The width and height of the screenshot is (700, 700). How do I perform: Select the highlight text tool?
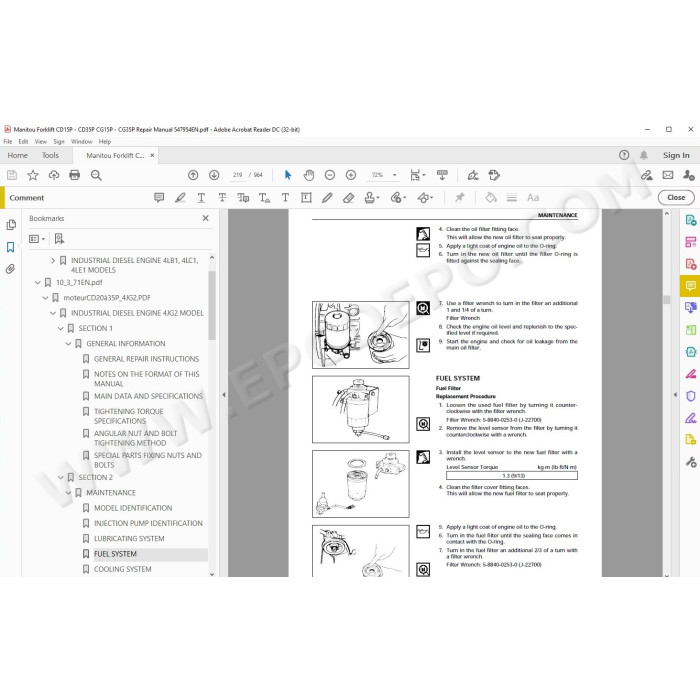point(180,197)
